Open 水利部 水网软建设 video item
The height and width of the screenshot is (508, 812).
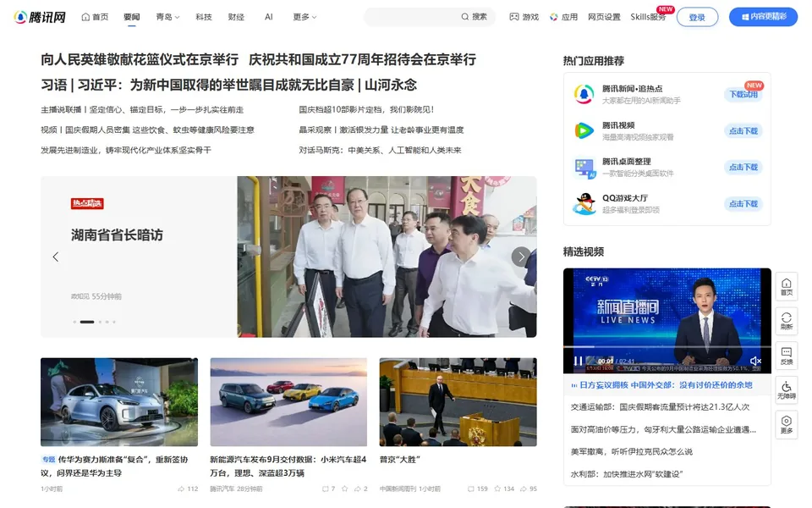(x=627, y=474)
